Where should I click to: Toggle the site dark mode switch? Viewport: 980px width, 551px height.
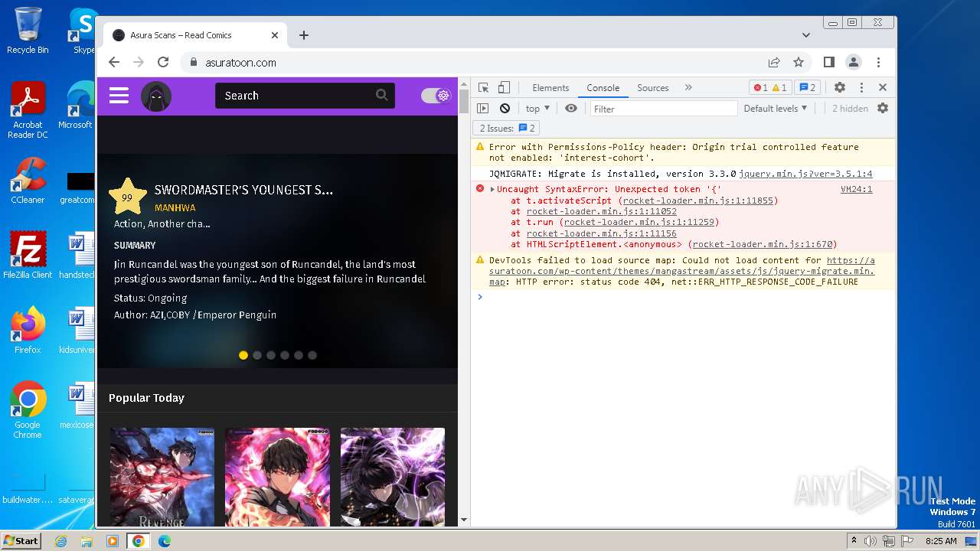click(436, 96)
